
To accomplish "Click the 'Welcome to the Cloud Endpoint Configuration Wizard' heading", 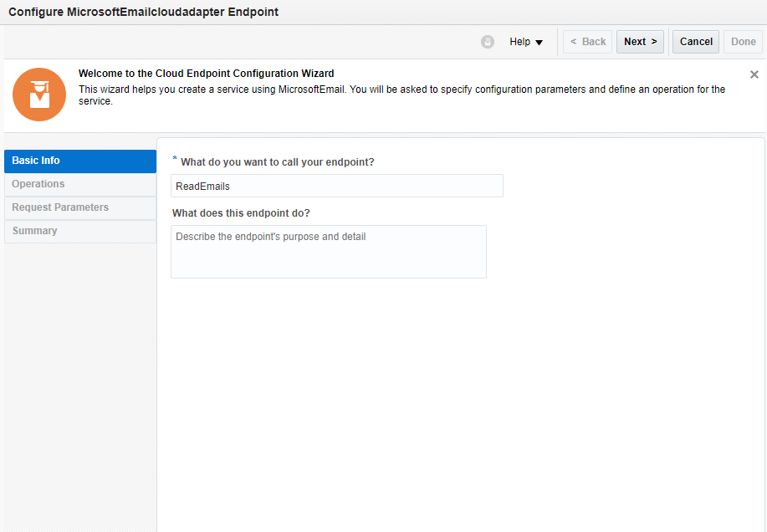I will [x=206, y=74].
